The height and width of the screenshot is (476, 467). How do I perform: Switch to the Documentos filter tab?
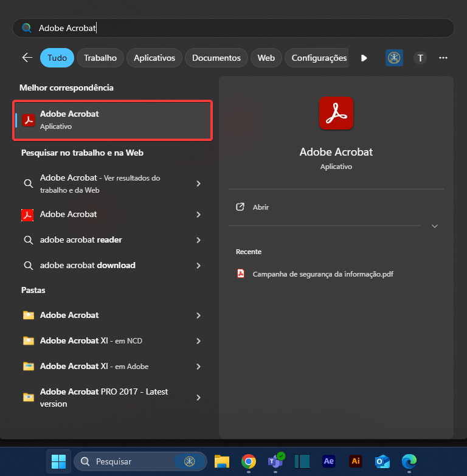216,58
